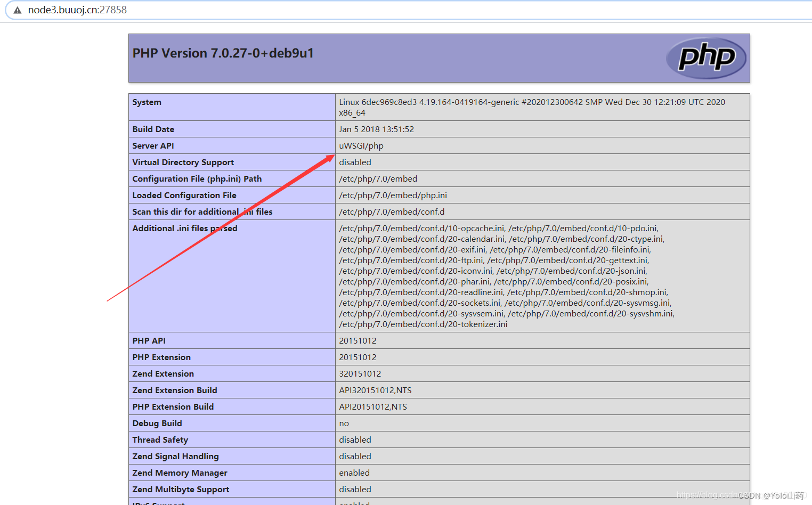Click the API20151012,NTS value
The image size is (812, 505).
(373, 407)
